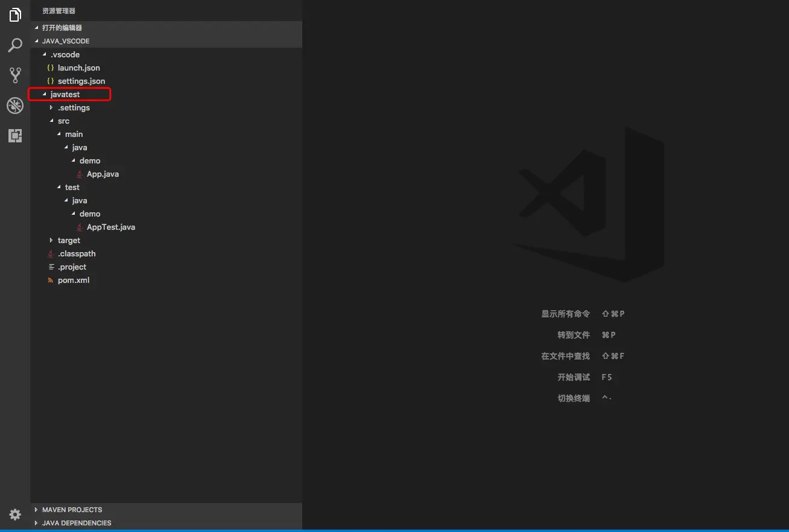Viewport: 789px width, 532px height.
Task: Click the JSON icon beside launch.json
Action: click(x=51, y=68)
